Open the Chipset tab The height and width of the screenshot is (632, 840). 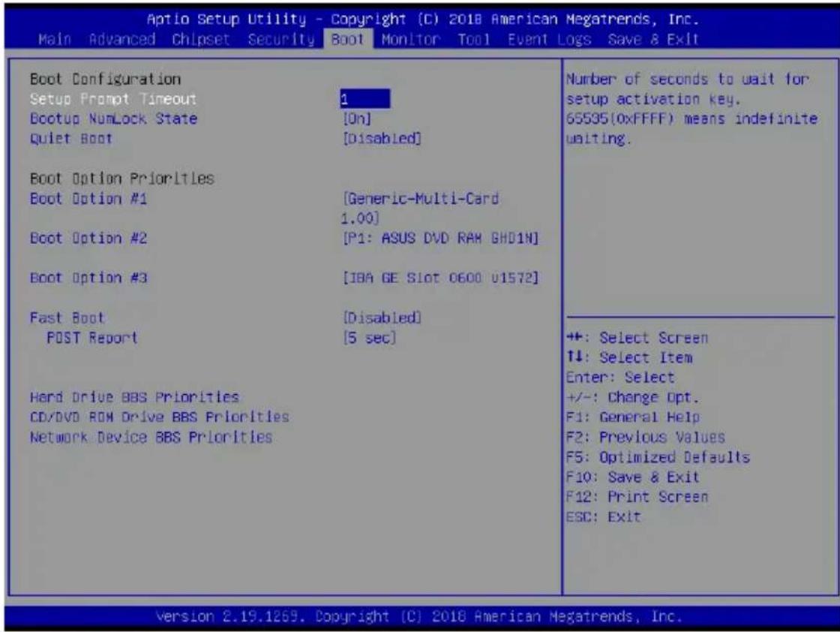click(200, 39)
